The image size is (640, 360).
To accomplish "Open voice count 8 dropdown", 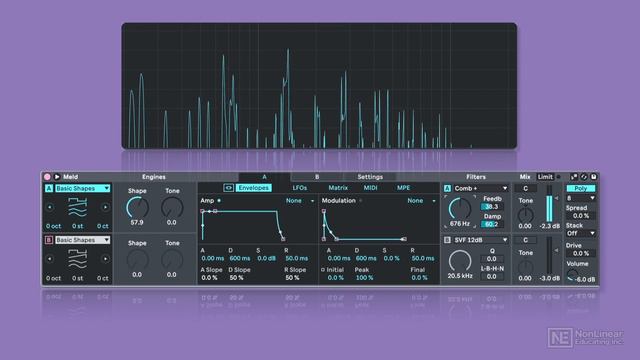I will click(x=581, y=198).
